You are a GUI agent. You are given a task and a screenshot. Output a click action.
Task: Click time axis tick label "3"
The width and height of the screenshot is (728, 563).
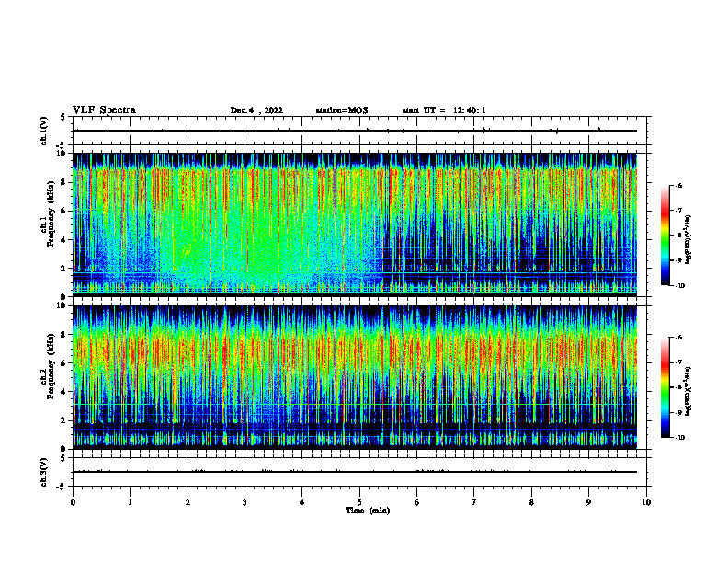pyautogui.click(x=245, y=502)
